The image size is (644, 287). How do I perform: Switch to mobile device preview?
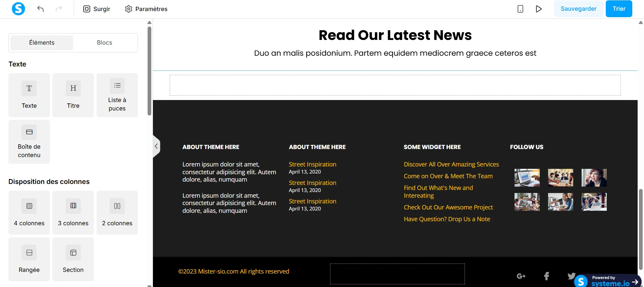(520, 9)
